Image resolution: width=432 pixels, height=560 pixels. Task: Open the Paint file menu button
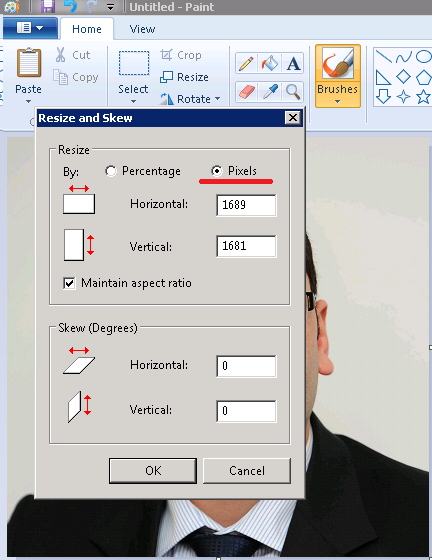[x=30, y=28]
